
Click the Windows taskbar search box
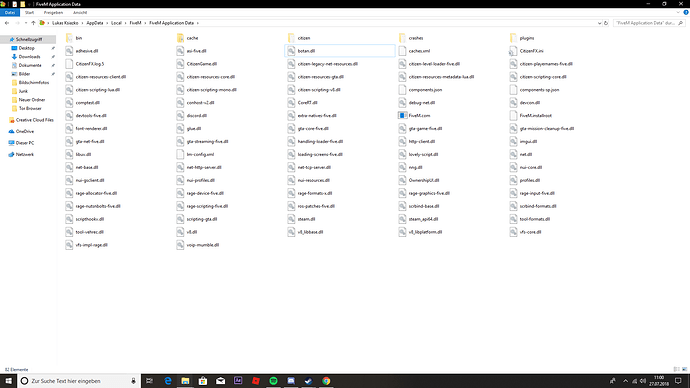[x=79, y=381]
